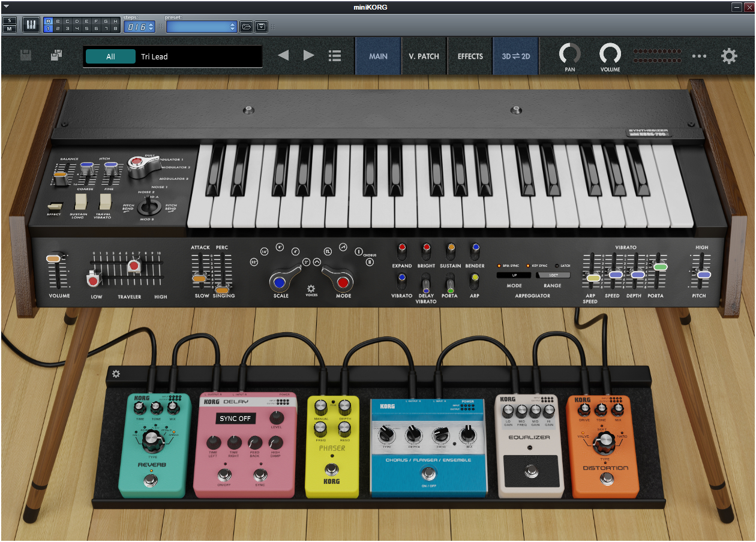Click the Delay pedal SYNC footswitch

[x=260, y=475]
